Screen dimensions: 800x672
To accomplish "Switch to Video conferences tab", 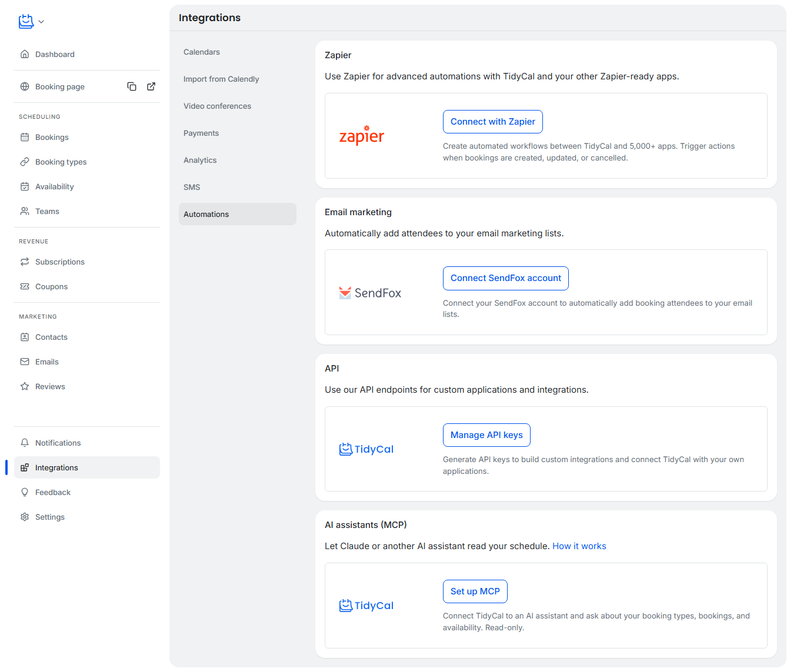I will 238,106.
